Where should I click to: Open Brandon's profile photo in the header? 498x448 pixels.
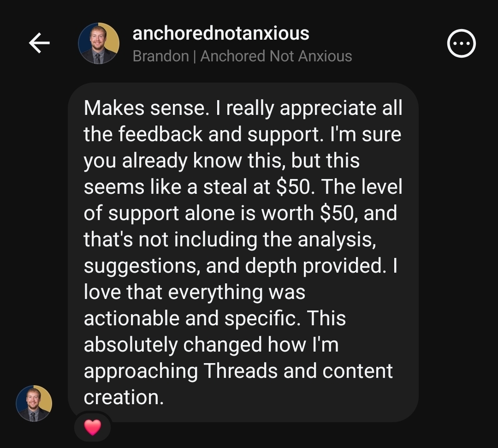99,43
